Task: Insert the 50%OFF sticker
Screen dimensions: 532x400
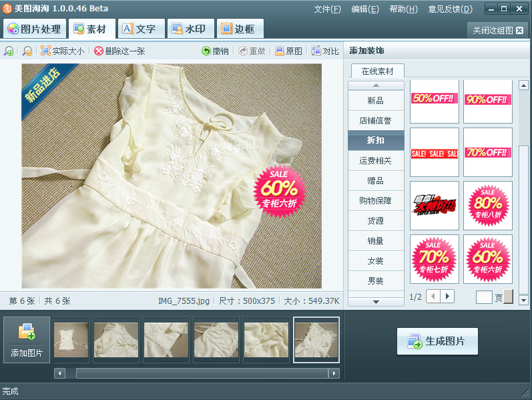Action: [x=435, y=102]
